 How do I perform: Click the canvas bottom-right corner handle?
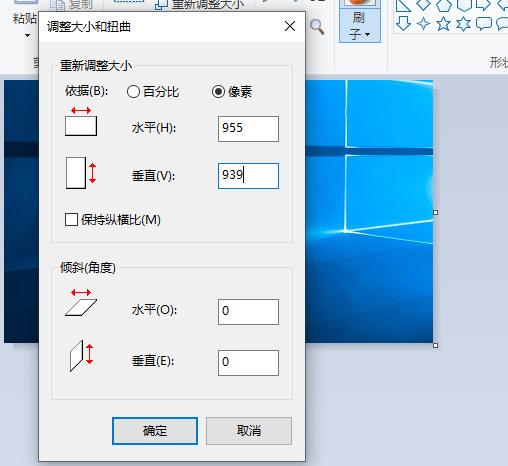(435, 345)
